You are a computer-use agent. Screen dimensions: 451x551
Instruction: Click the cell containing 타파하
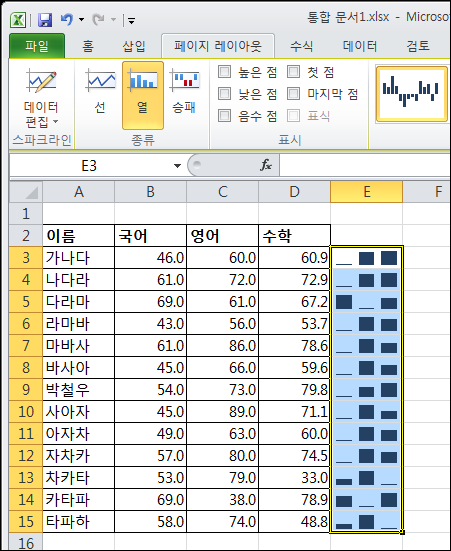[x=78, y=521]
